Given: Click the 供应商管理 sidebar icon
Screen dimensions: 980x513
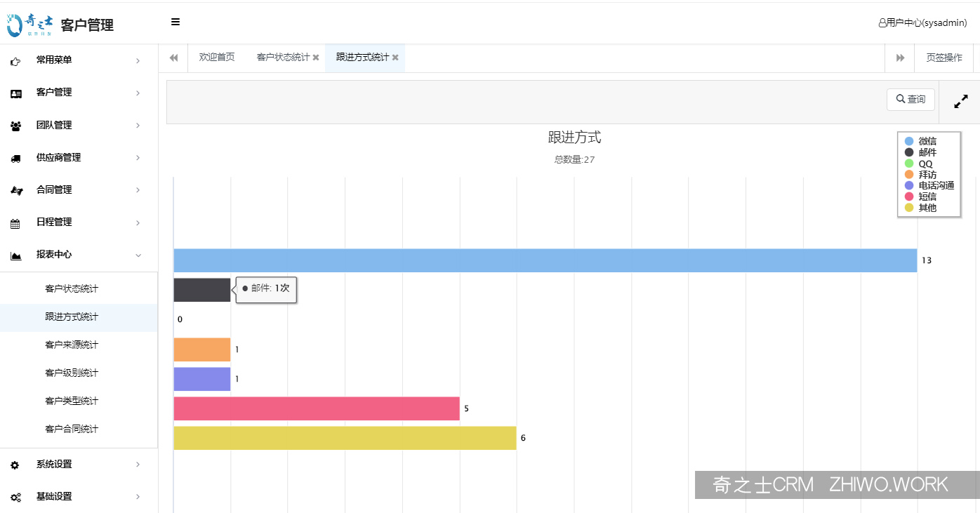Looking at the screenshot, I should (x=15, y=157).
